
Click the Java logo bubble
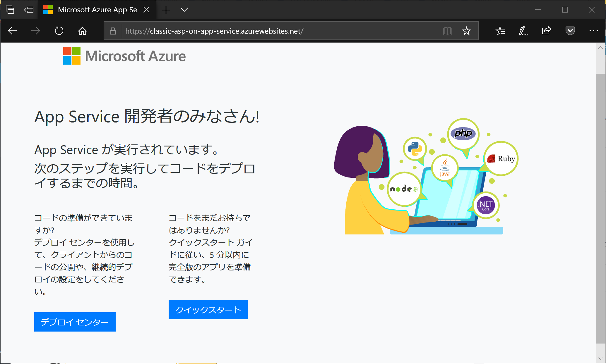445,168
